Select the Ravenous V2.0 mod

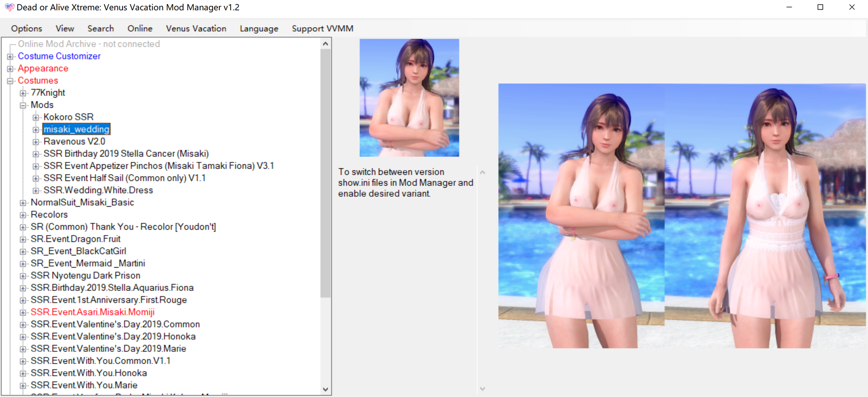coord(74,142)
